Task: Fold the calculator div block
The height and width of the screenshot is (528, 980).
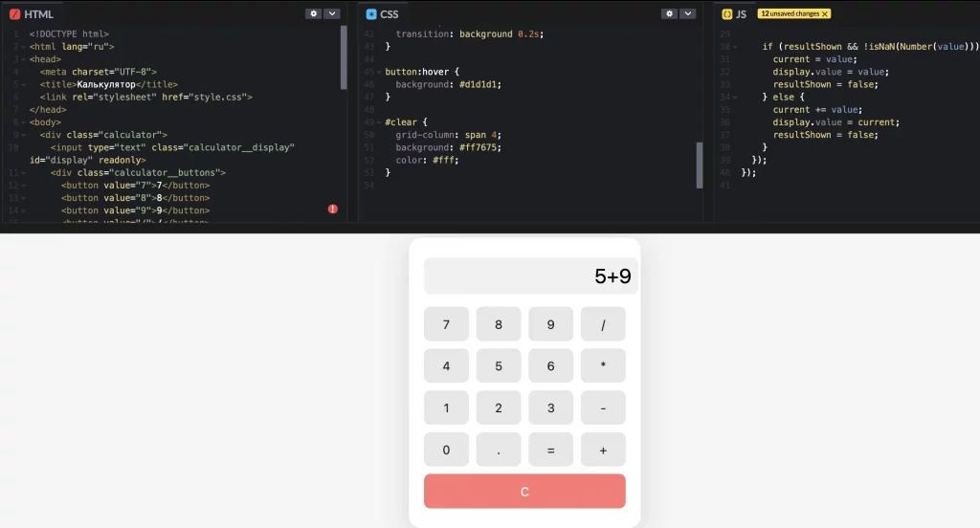Action: tap(24, 135)
